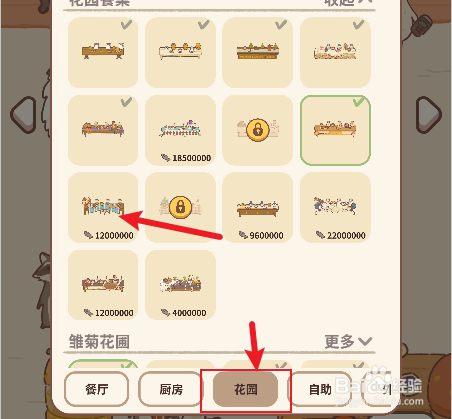Select the table priced 9600000

[x=258, y=207]
